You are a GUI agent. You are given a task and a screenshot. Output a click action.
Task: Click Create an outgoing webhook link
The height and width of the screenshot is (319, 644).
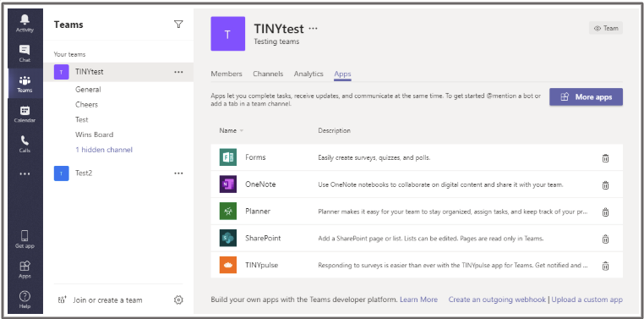(497, 300)
